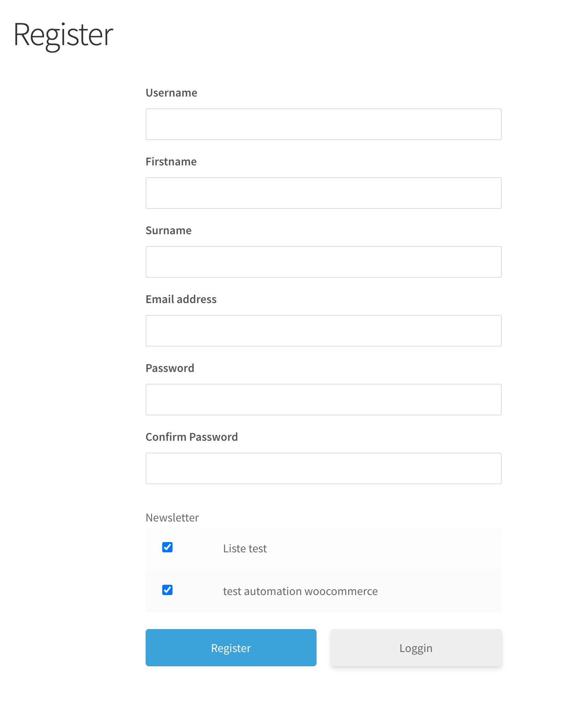Click the Liste test label text
Screen dimensions: 569x728
[245, 548]
